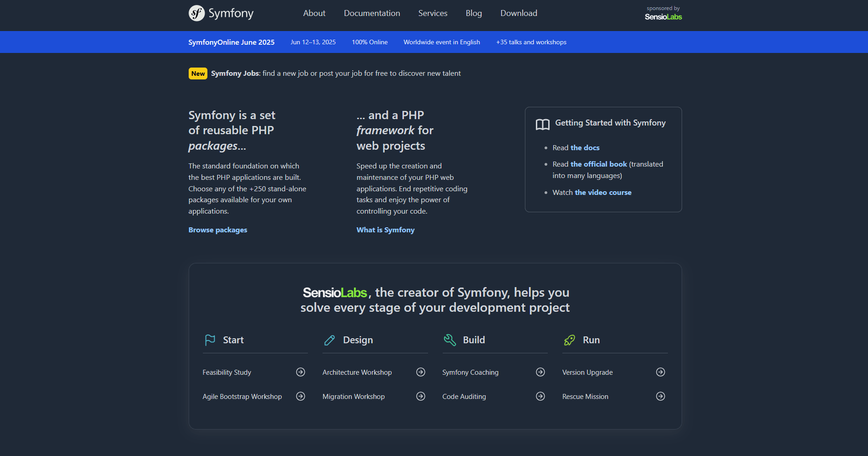The height and width of the screenshot is (456, 868).
Task: Select Version Upgrade service
Action: (587, 372)
